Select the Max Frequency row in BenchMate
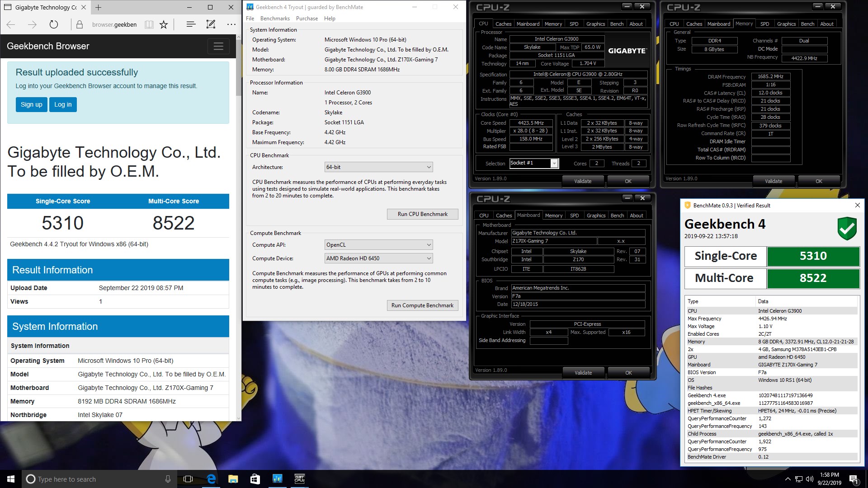The image size is (868, 488). pos(772,319)
